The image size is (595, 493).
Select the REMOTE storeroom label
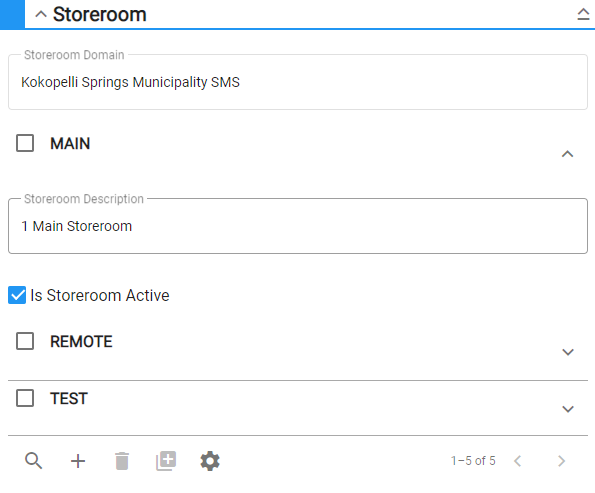[x=81, y=341]
